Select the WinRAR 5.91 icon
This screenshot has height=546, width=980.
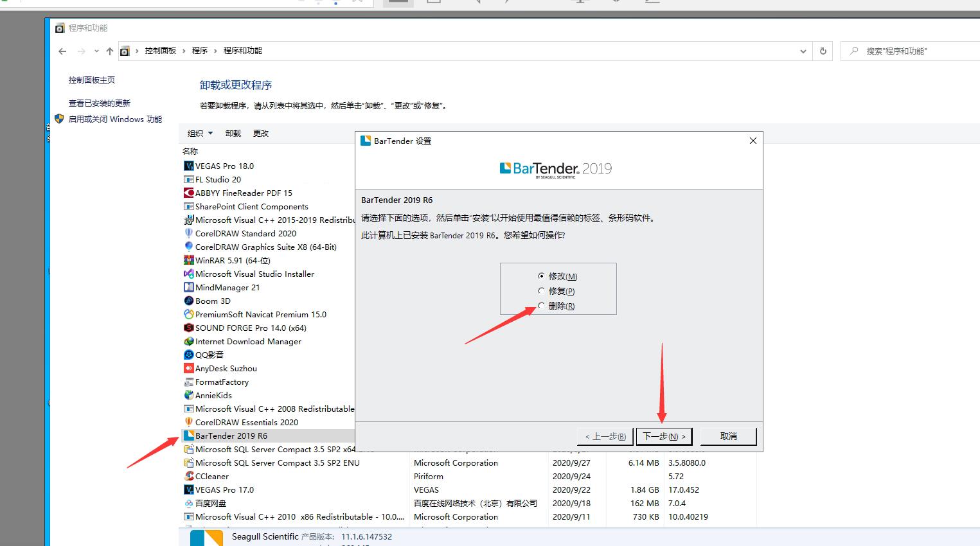[188, 260]
